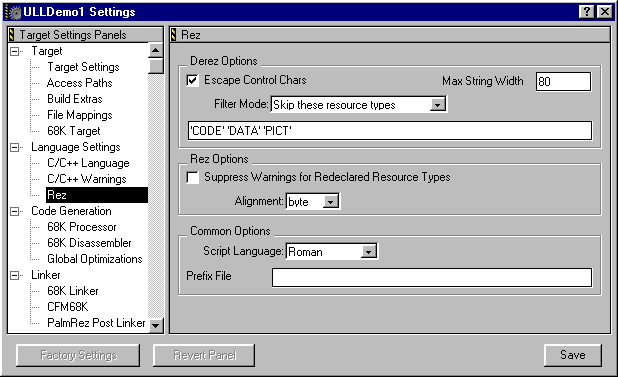The width and height of the screenshot is (618, 377).
Task: Collapse the Language Settings tree node
Action: pos(14,148)
